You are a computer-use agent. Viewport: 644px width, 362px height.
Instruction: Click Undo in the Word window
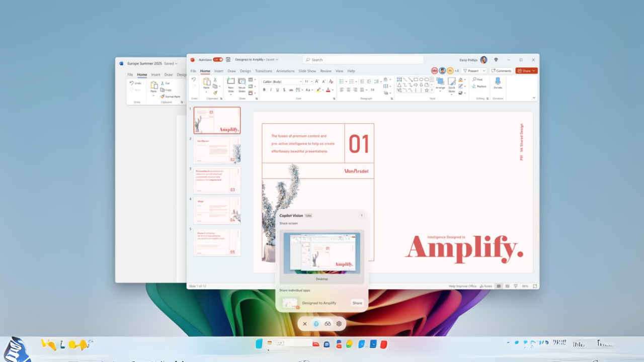pyautogui.click(x=135, y=83)
